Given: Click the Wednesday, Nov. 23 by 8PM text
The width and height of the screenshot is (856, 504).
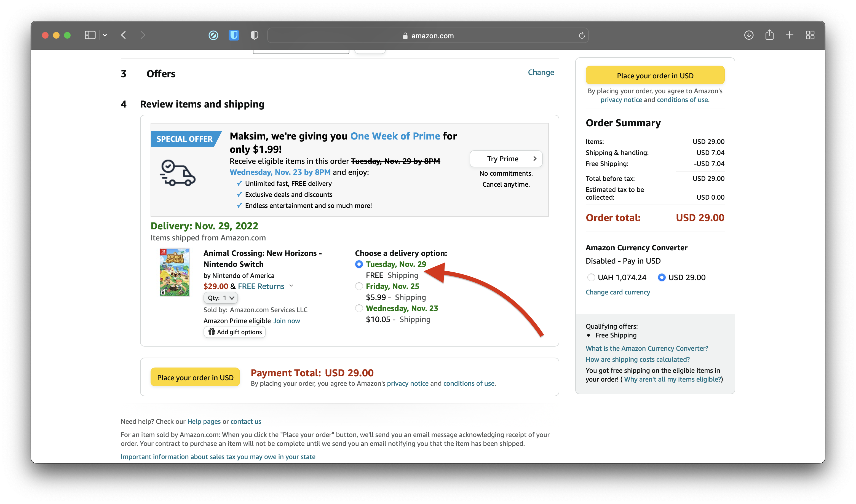Looking at the screenshot, I should pos(280,173).
